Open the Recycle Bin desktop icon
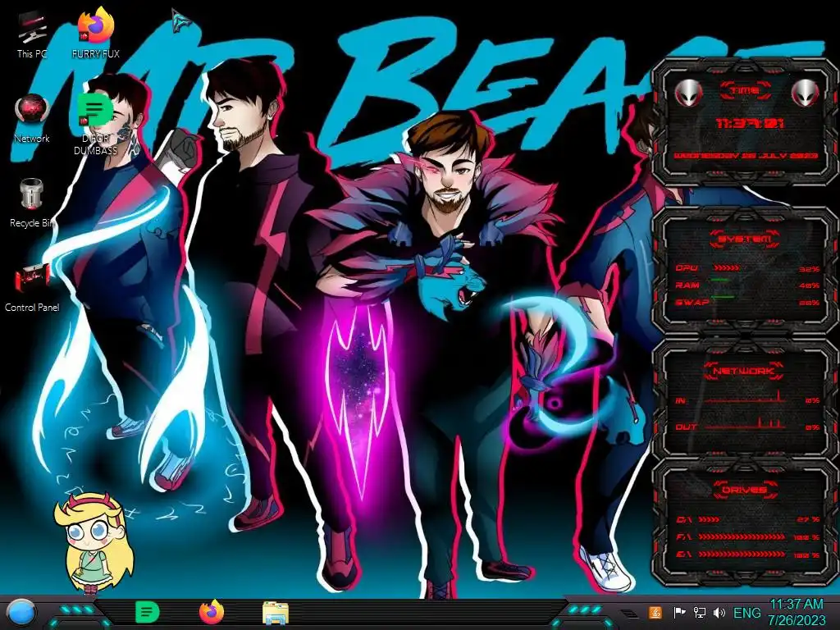Image resolution: width=840 pixels, height=630 pixels. 32,203
